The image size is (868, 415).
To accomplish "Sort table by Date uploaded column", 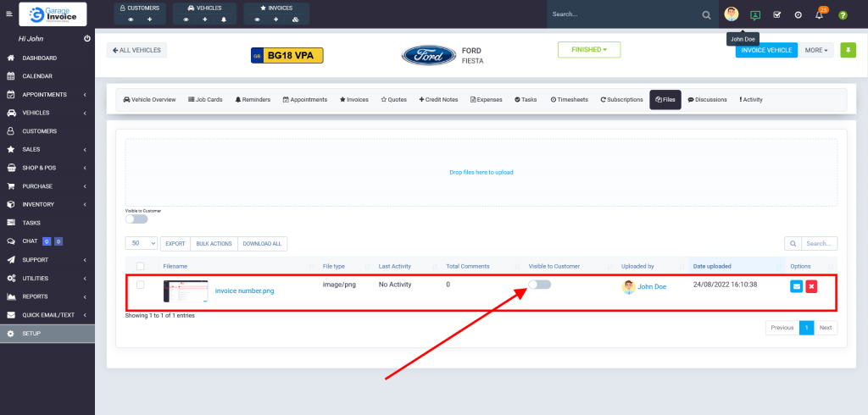I will [737, 266].
